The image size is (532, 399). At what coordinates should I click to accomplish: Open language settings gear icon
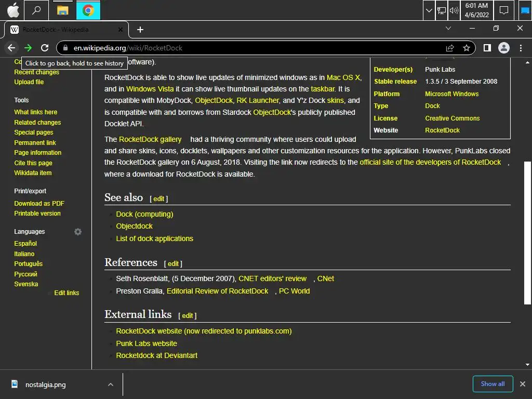coord(78,232)
